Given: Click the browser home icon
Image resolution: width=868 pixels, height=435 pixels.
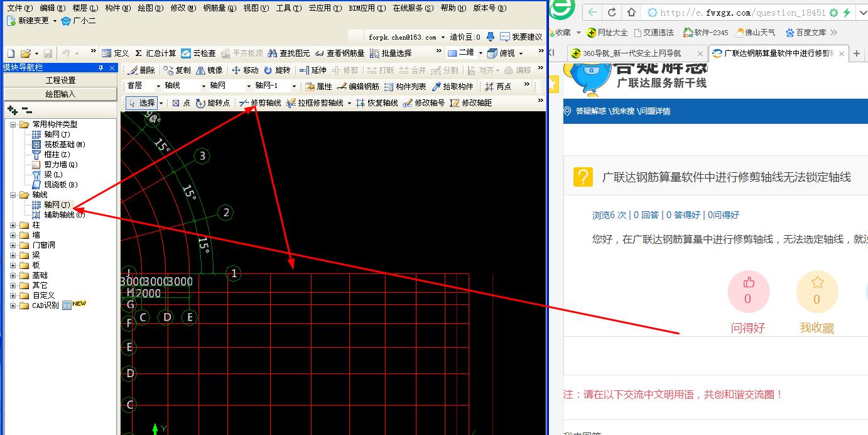Looking at the screenshot, I should tap(631, 13).
